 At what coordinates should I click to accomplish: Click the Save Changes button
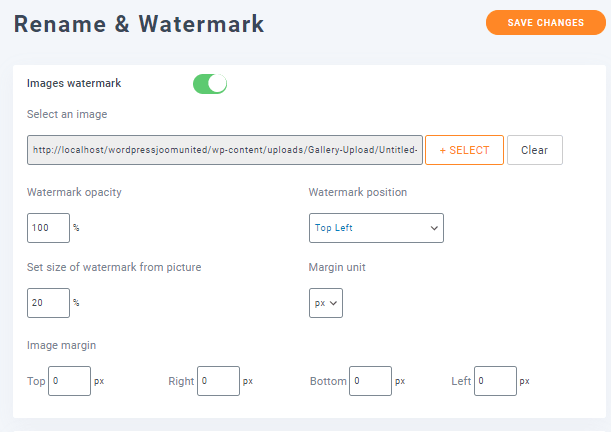(546, 23)
